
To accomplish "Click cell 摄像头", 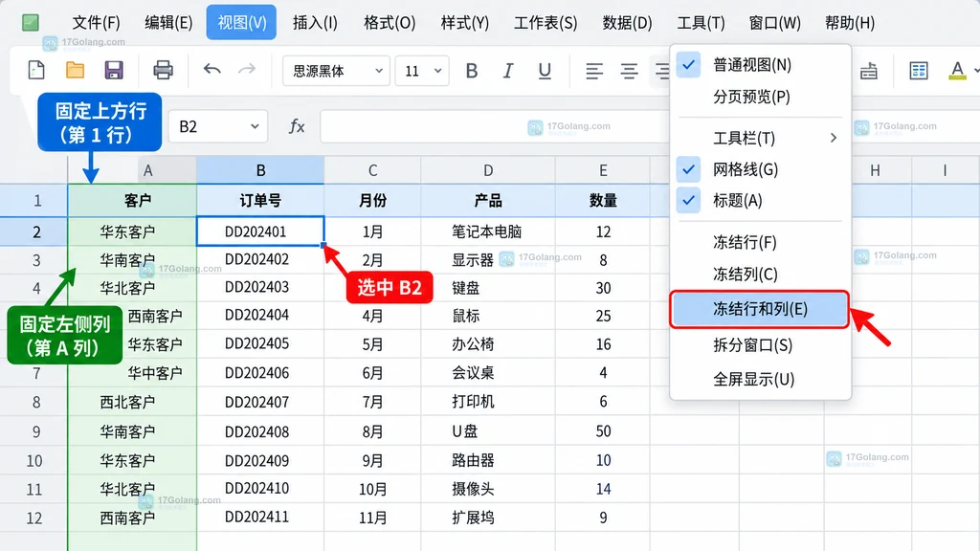I will click(488, 489).
